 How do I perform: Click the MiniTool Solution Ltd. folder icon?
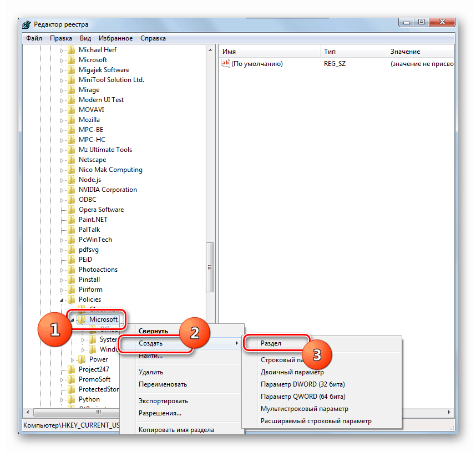(x=71, y=80)
